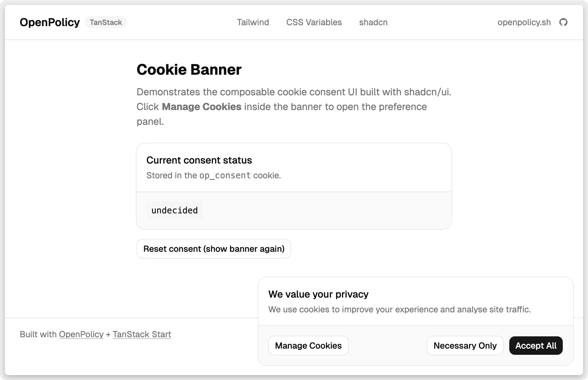This screenshot has height=380, width=588.
Task: Switch to the CSS Variables page
Action: (x=314, y=22)
